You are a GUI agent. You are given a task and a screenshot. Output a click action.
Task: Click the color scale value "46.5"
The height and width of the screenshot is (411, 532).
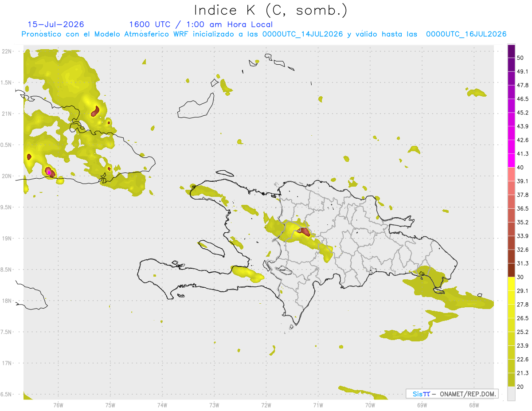click(x=523, y=99)
